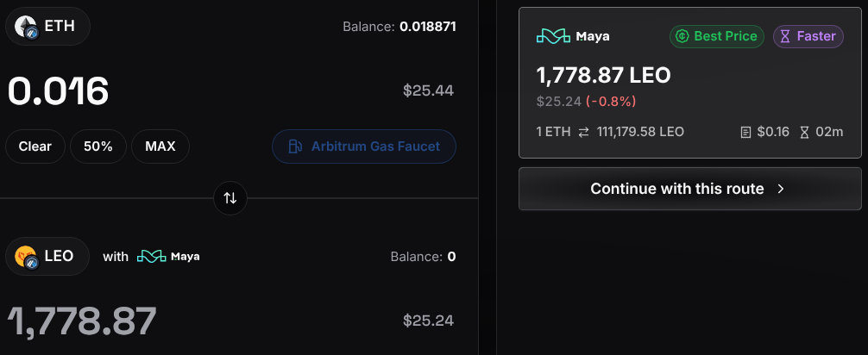The width and height of the screenshot is (868, 355).
Task: Open the LEO token selector
Action: pos(47,257)
